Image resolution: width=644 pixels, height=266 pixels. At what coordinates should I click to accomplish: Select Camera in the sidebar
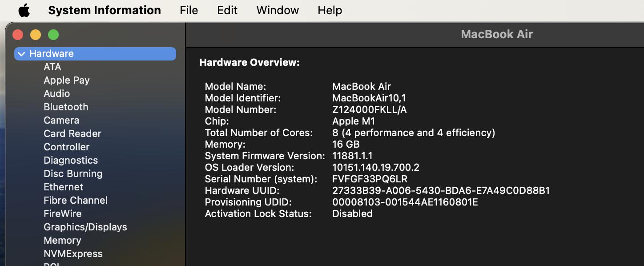61,120
